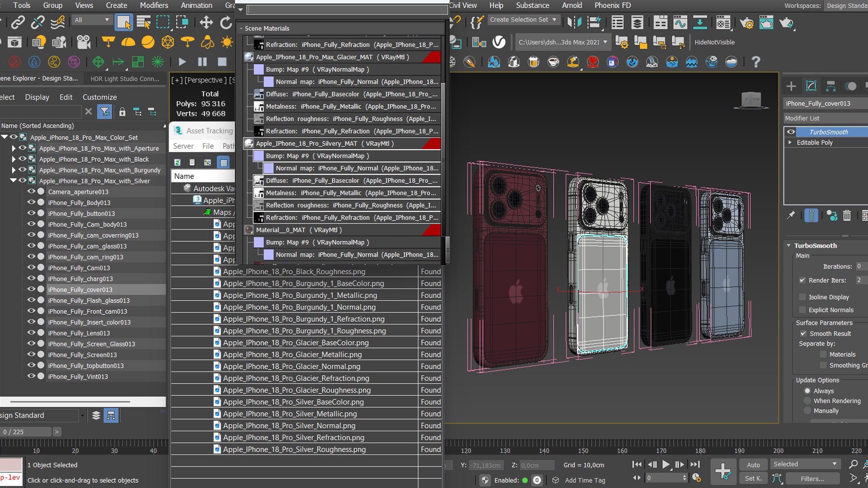Toggle the Smooth Result checkbox

pos(803,333)
